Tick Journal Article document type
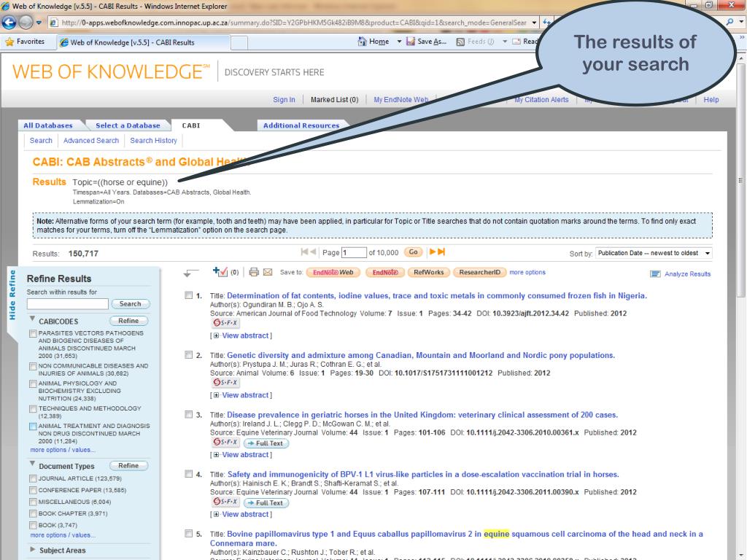Viewport: 747px width, 560px height. 33,478
